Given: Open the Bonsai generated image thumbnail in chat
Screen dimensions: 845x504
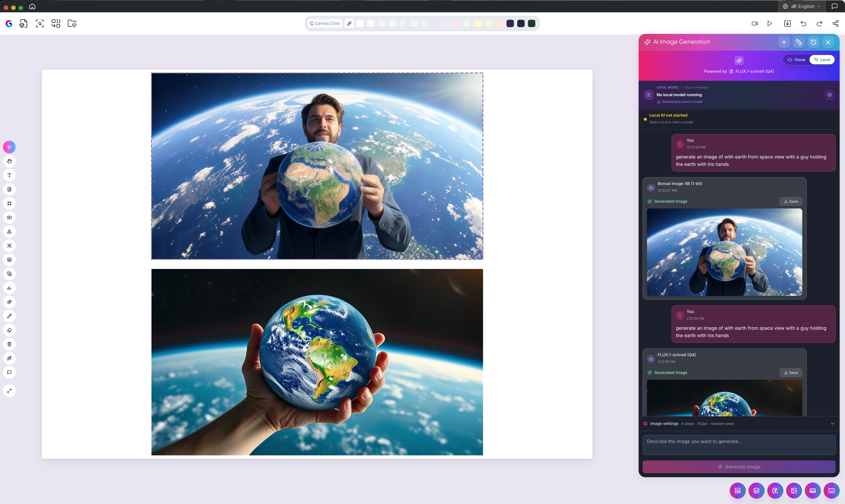Looking at the screenshot, I should pos(725,252).
